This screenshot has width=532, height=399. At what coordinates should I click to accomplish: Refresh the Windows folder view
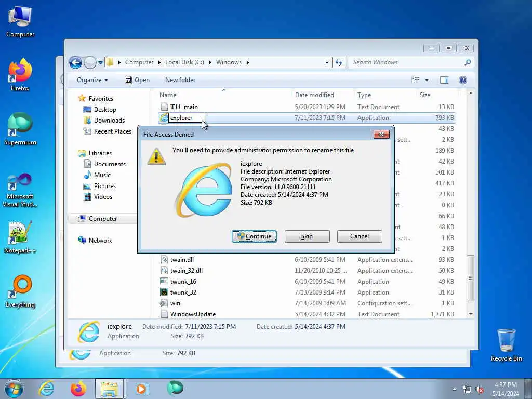click(339, 62)
